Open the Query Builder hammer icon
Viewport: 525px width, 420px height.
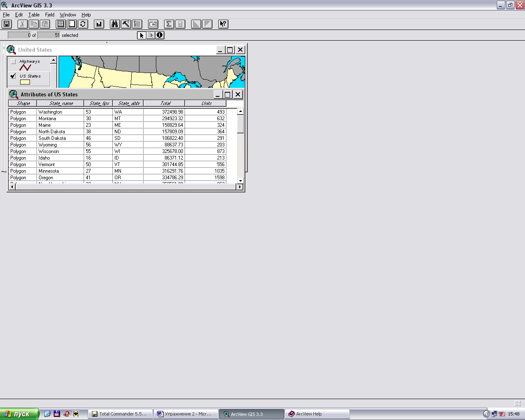[x=126, y=24]
